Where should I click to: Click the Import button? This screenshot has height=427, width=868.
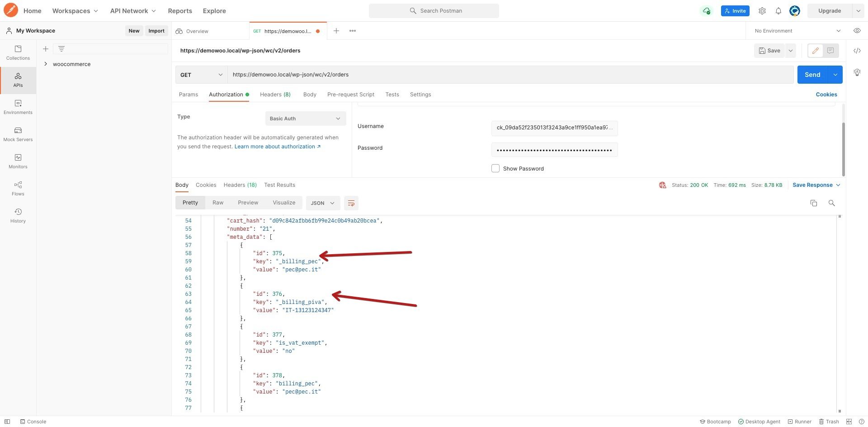[x=156, y=31]
